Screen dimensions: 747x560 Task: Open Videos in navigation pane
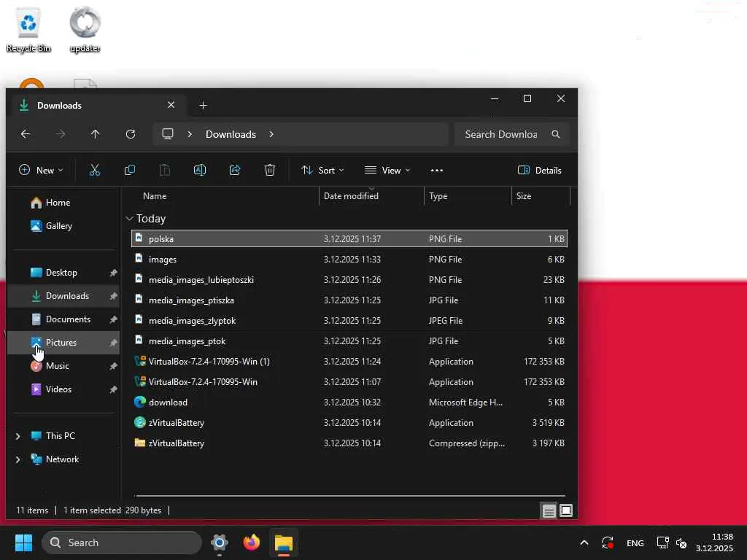pyautogui.click(x=63, y=389)
